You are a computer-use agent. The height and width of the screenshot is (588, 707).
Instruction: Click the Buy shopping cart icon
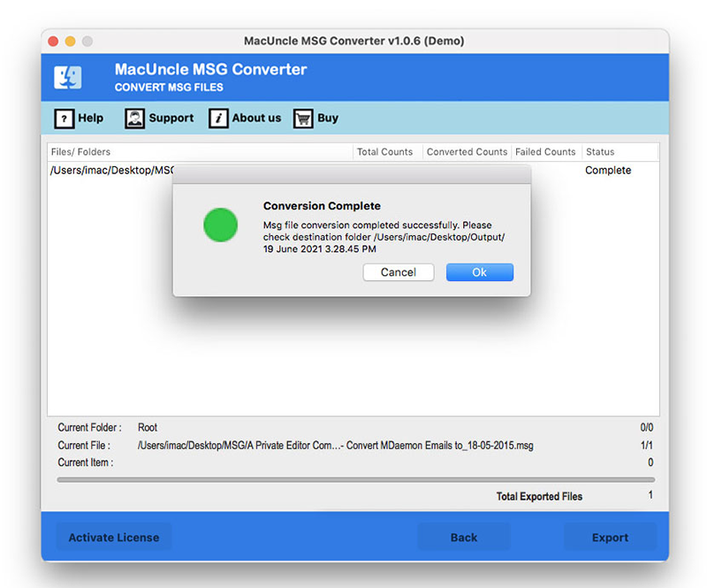pyautogui.click(x=303, y=118)
